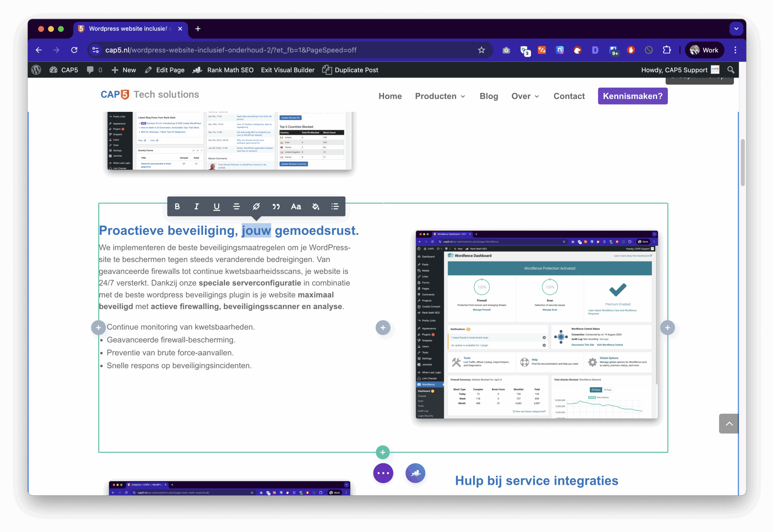
Task: Toggle bold formatting in the text toolbar
Action: point(177,207)
